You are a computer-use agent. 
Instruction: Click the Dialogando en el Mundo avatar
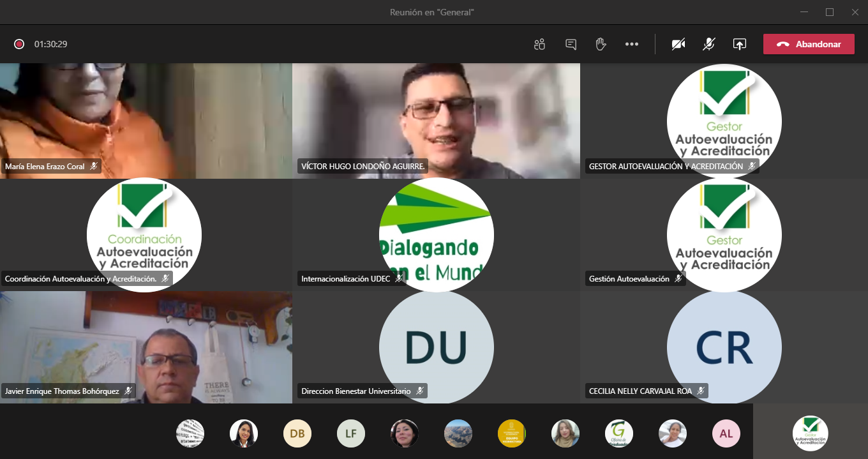pos(437,235)
